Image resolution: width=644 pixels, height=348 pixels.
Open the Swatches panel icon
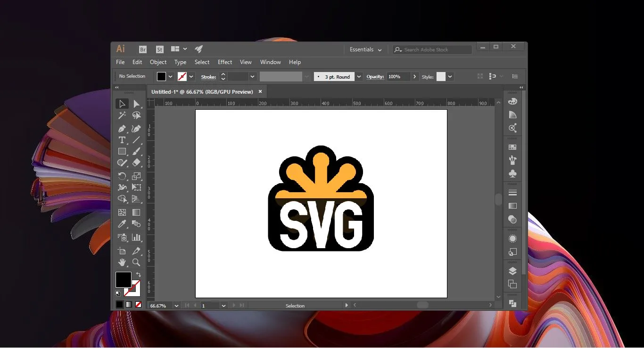(x=512, y=147)
